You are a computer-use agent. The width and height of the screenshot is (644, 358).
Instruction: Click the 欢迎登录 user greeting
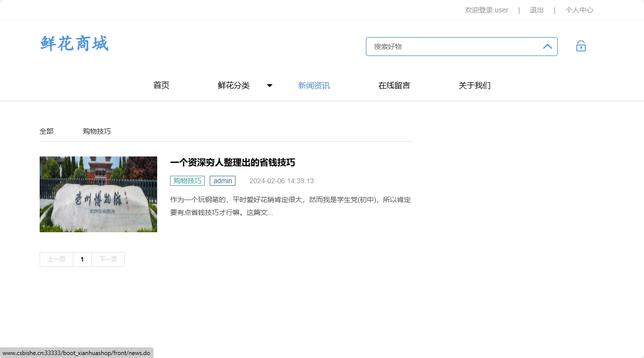[486, 10]
